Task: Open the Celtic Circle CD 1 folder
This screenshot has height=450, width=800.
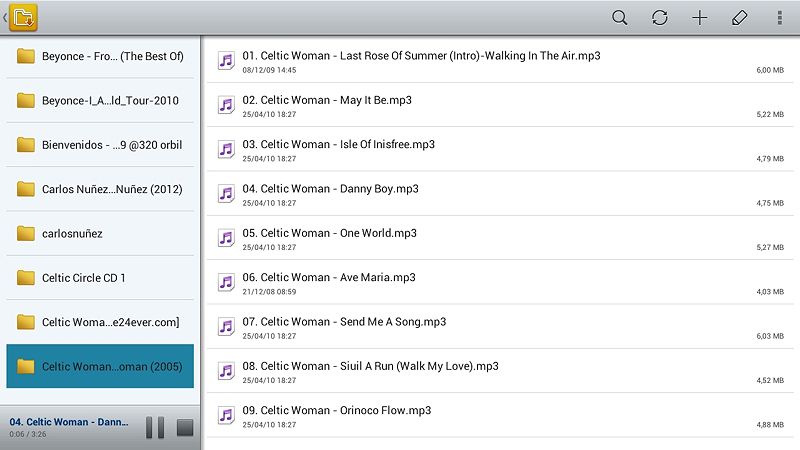Action: click(x=100, y=278)
